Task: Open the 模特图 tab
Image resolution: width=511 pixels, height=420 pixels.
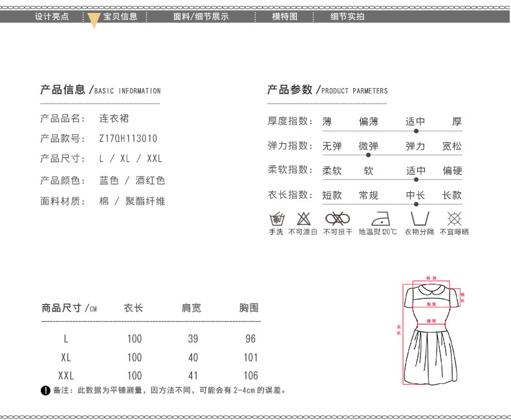Action: coord(285,17)
